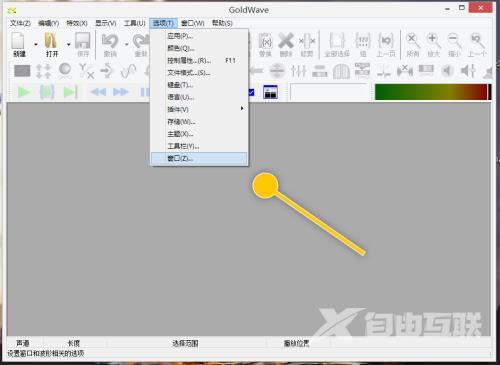The height and width of the screenshot is (365, 500).
Task: Click the Delete X toolbar icon
Action: click(286, 41)
